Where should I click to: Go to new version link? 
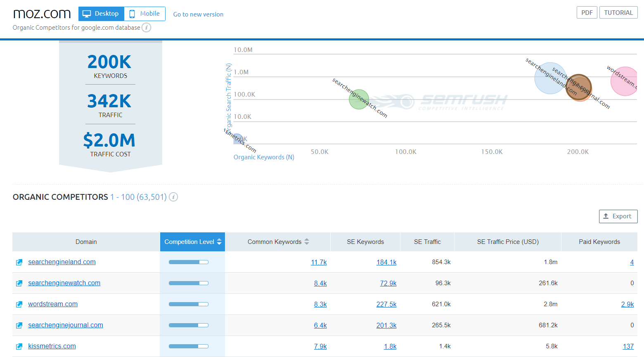coord(198,14)
